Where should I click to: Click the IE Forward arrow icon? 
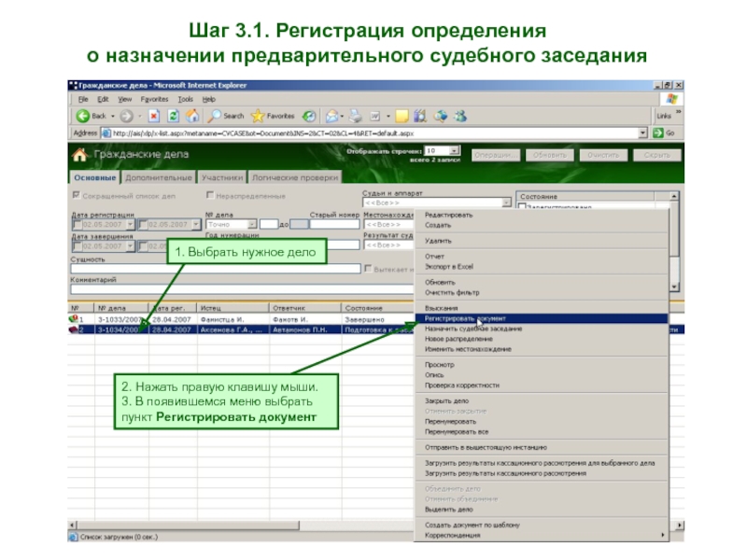[126, 116]
